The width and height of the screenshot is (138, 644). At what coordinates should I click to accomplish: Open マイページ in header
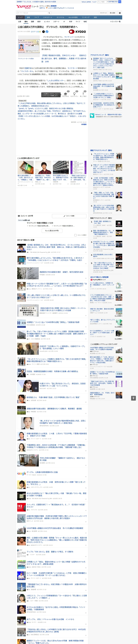pos(103,13)
